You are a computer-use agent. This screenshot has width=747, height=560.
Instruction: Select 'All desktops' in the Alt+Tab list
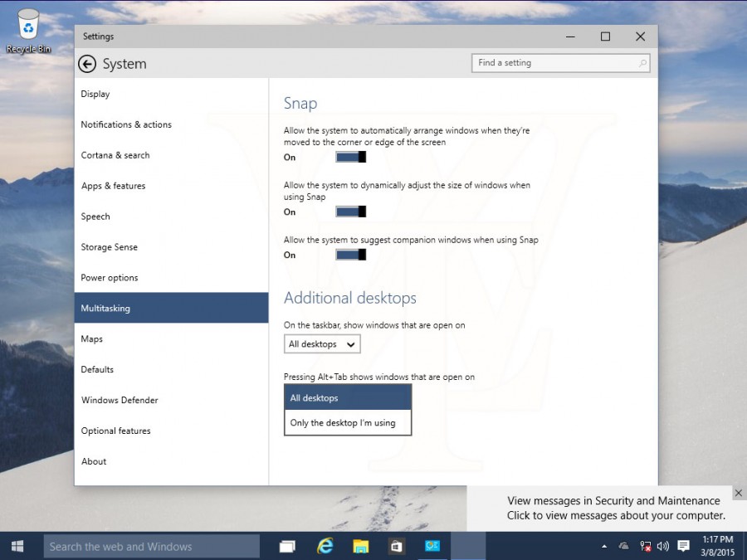click(348, 397)
